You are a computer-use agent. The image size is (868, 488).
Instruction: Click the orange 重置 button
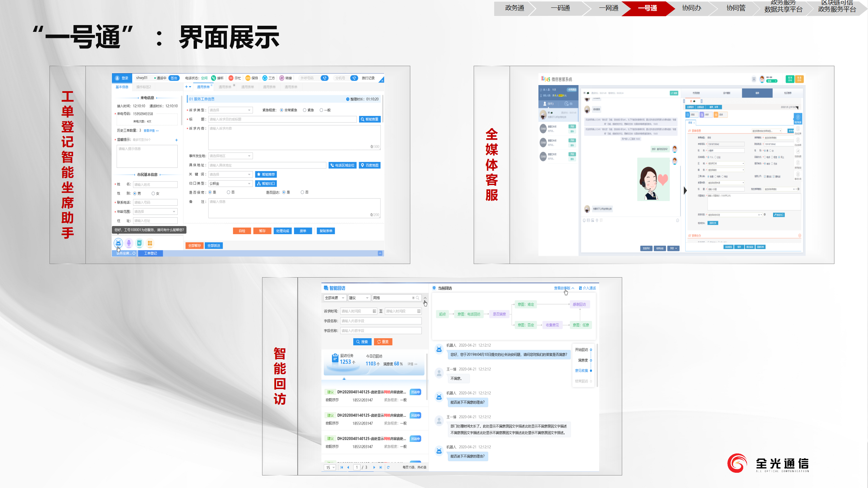pos(383,342)
